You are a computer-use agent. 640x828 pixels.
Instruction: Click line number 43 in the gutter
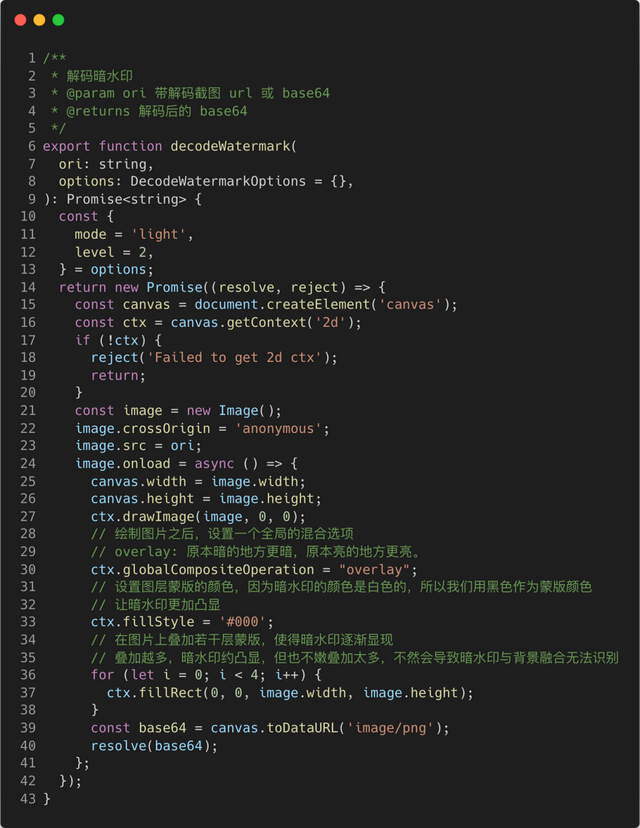pos(28,799)
